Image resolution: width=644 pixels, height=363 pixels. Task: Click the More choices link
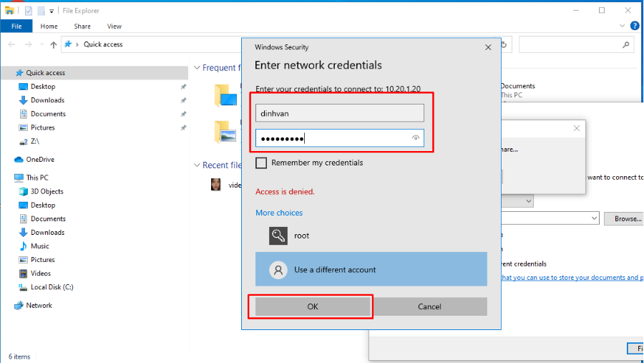[x=279, y=213]
